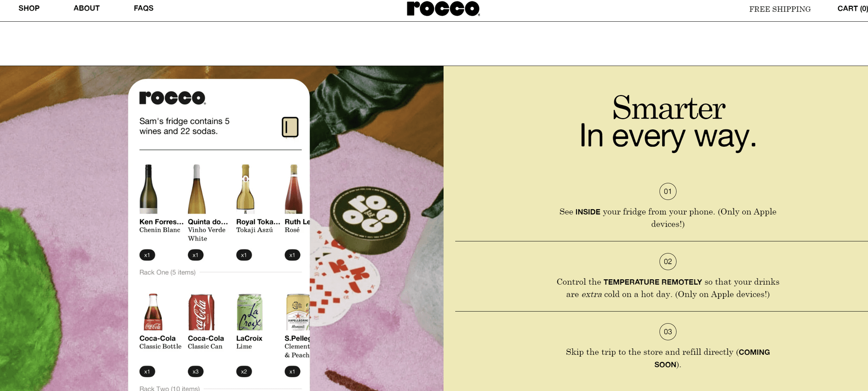The height and width of the screenshot is (391, 868).
Task: Click the Coca-Cola Classic Bottle image
Action: (x=153, y=312)
